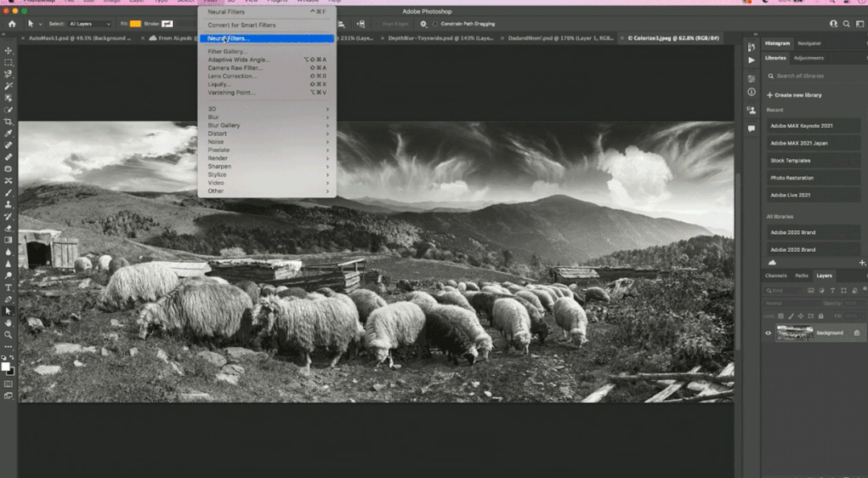Toggle Background layer visibility eye
Screen dimensions: 868x478
click(768, 333)
